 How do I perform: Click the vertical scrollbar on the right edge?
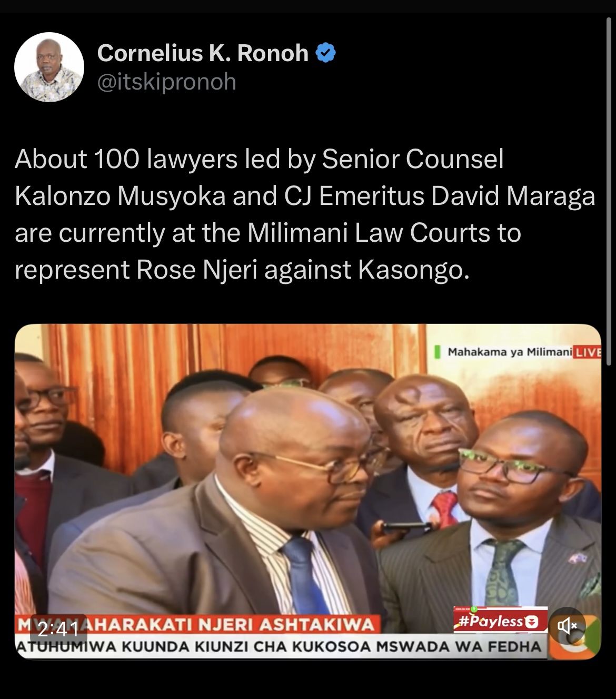point(609,191)
